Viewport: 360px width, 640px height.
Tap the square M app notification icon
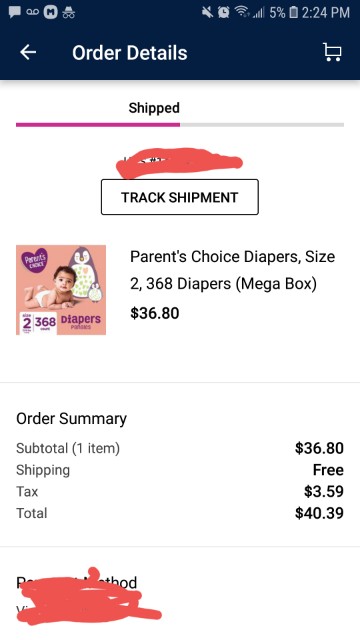[50, 13]
